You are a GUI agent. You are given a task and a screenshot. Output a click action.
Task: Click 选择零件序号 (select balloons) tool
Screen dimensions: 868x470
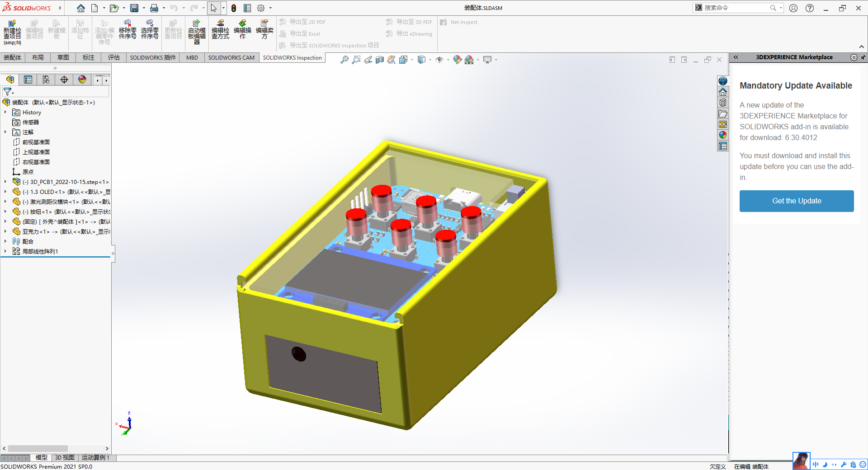pos(150,29)
